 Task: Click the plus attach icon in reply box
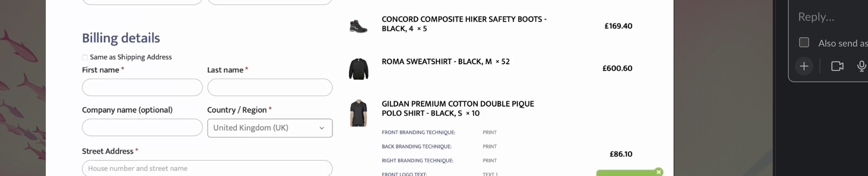804,66
